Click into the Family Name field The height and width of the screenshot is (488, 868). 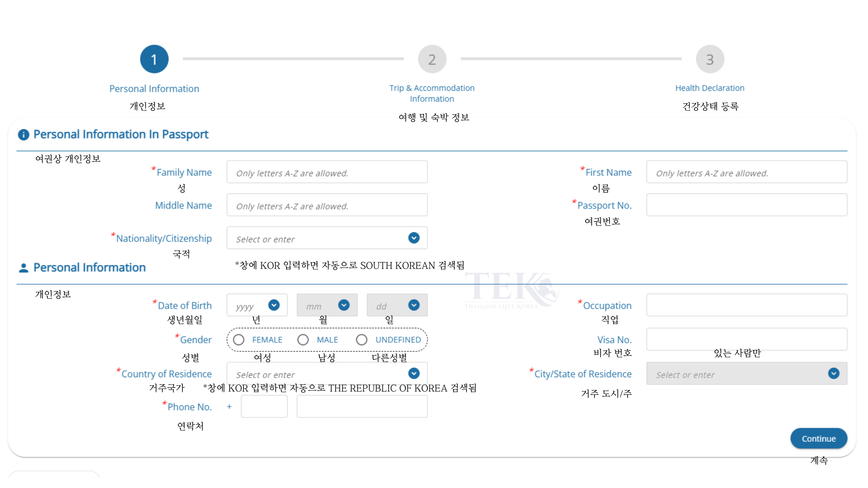click(327, 172)
